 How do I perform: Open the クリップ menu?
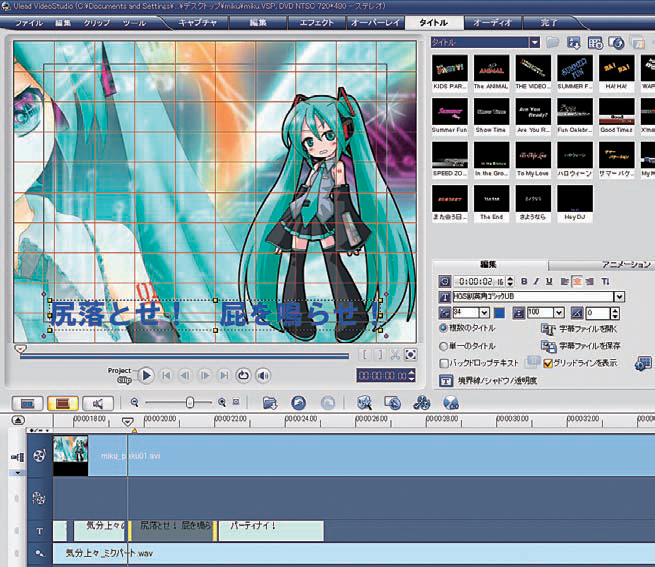click(97, 23)
